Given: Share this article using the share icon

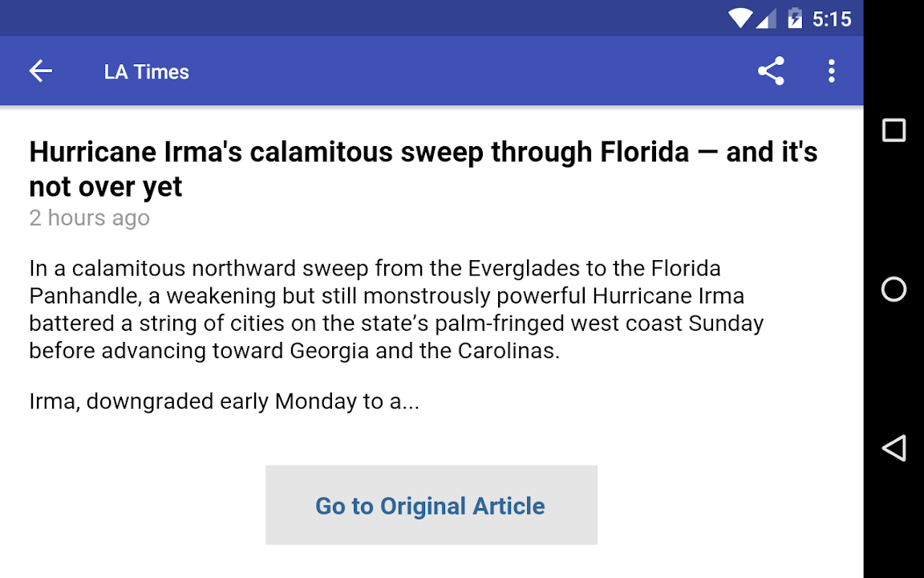Looking at the screenshot, I should [771, 71].
